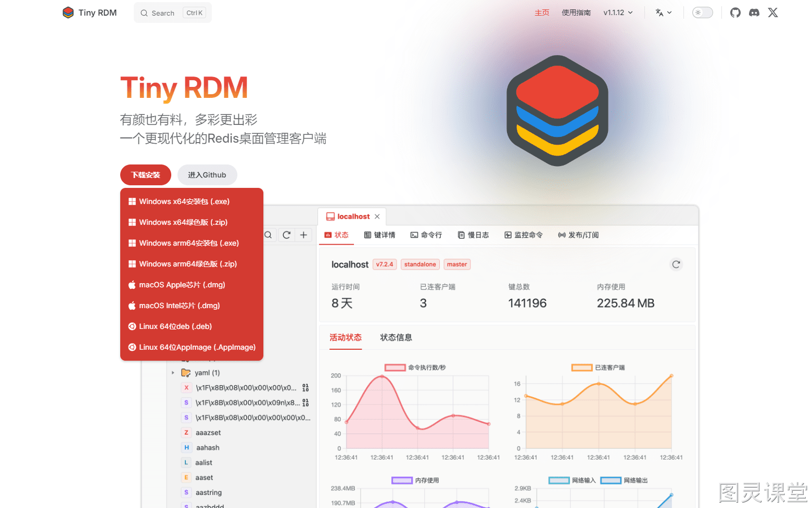
Task: Open the language translation dropdown
Action: pos(663,12)
